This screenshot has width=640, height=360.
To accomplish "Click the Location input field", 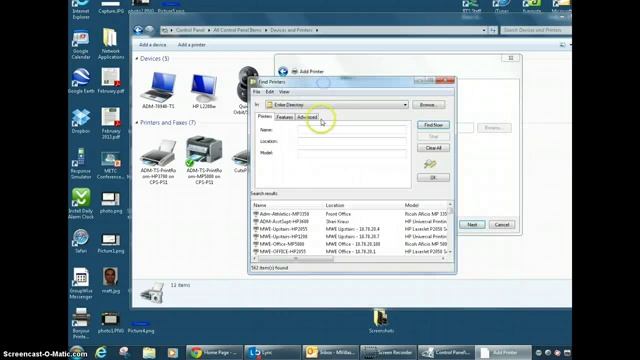I will tap(352, 141).
